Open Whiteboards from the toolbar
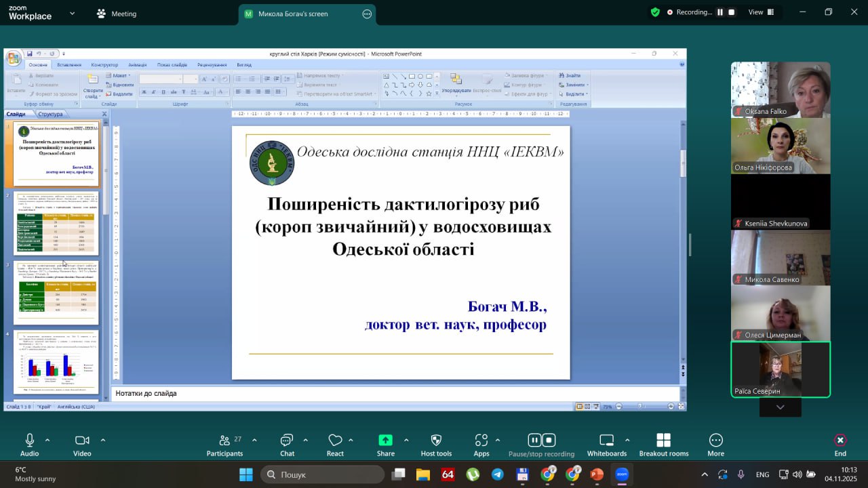The width and height of the screenshot is (868, 488). [x=606, y=445]
